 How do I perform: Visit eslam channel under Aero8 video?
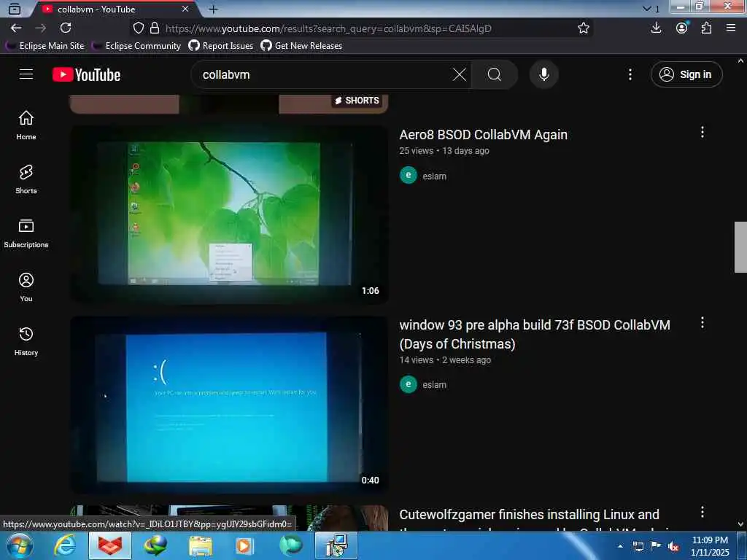pos(435,176)
